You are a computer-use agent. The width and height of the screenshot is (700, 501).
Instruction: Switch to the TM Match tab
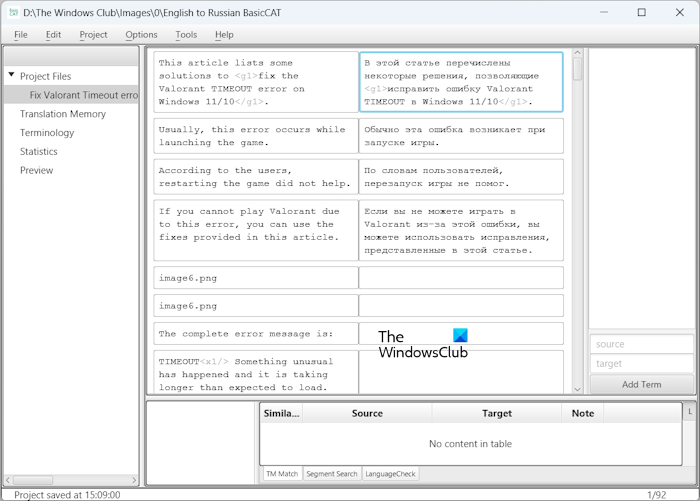click(x=282, y=474)
